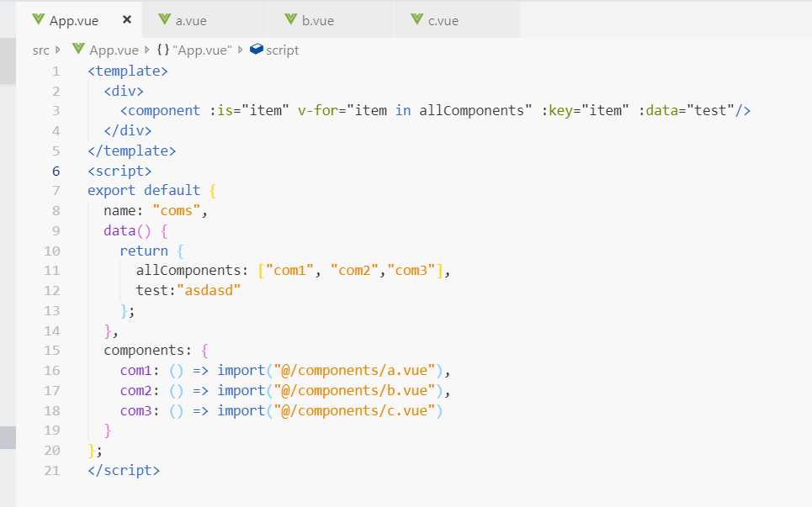The image size is (812, 507).
Task: Click the Vue icon in the breadcrumb
Action: 79,49
